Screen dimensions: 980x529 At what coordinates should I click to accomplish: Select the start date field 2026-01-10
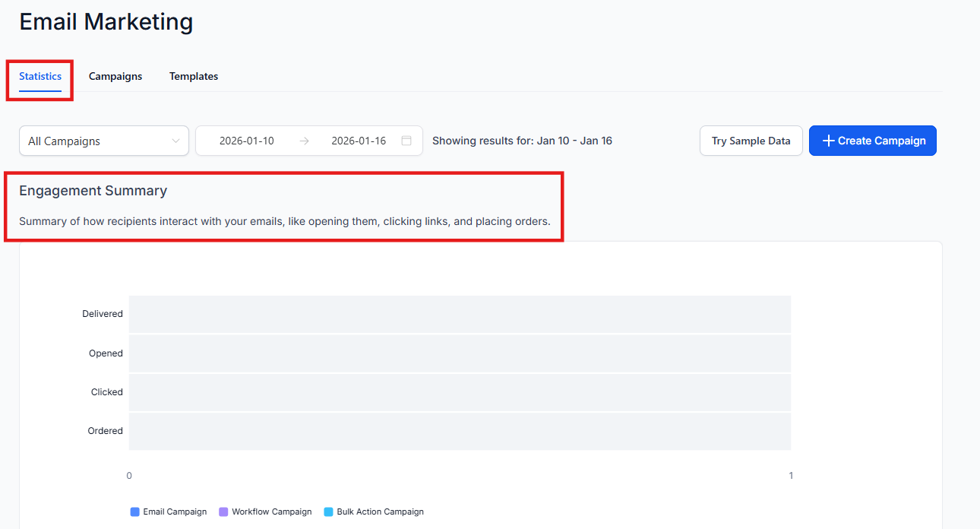(246, 141)
